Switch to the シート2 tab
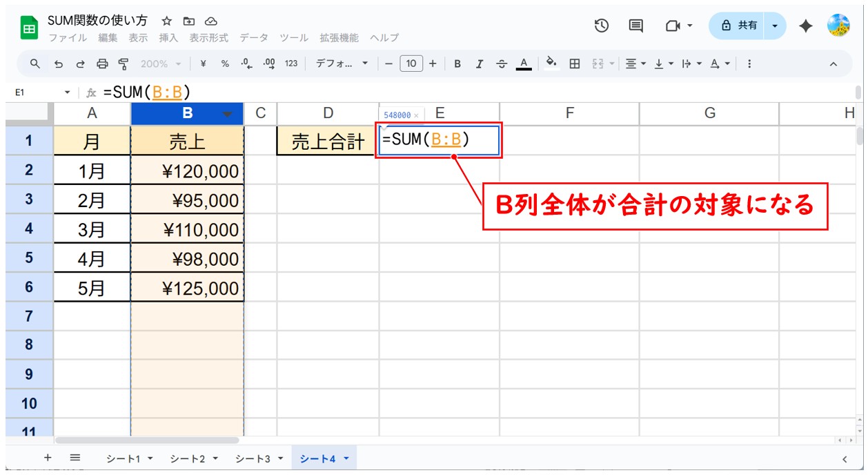The image size is (868, 475). [194, 458]
